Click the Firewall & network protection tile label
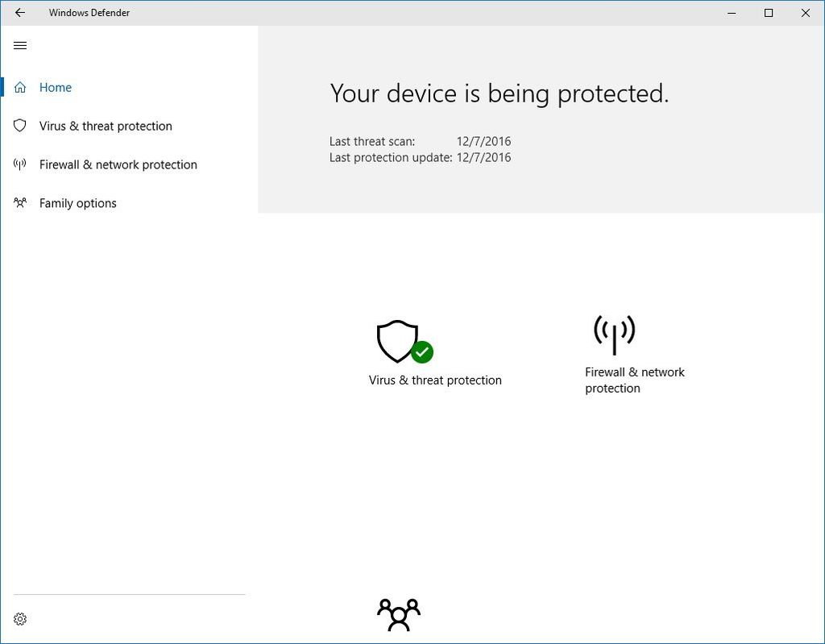This screenshot has width=825, height=644. (635, 380)
